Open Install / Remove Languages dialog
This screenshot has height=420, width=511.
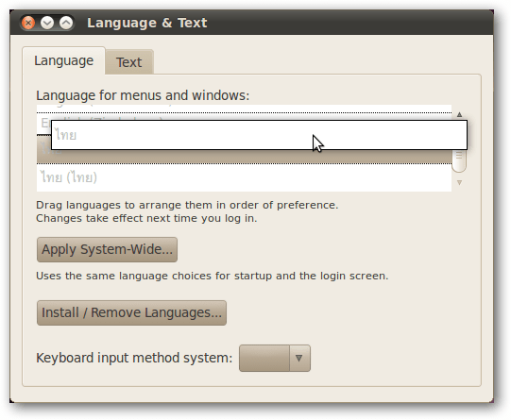131,312
